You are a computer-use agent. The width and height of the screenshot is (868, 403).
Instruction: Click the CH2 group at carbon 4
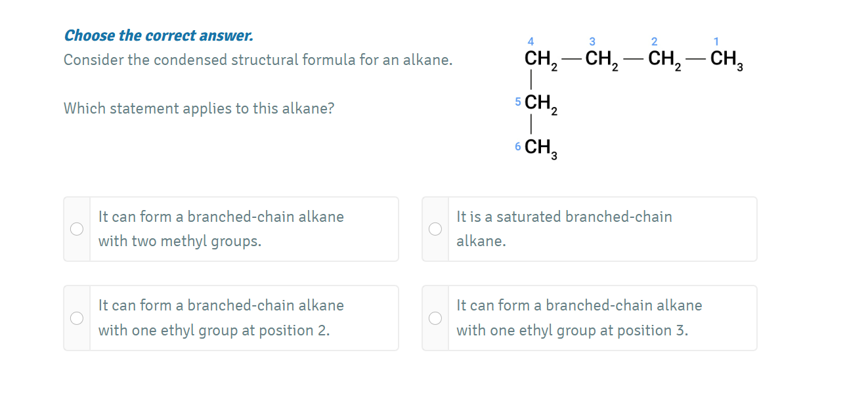click(x=540, y=60)
